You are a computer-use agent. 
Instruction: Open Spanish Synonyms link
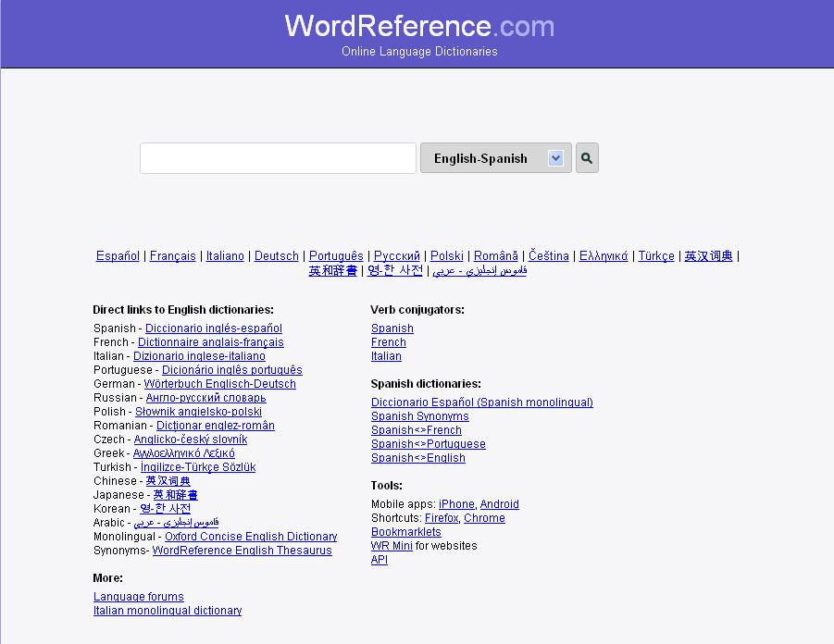(x=419, y=415)
